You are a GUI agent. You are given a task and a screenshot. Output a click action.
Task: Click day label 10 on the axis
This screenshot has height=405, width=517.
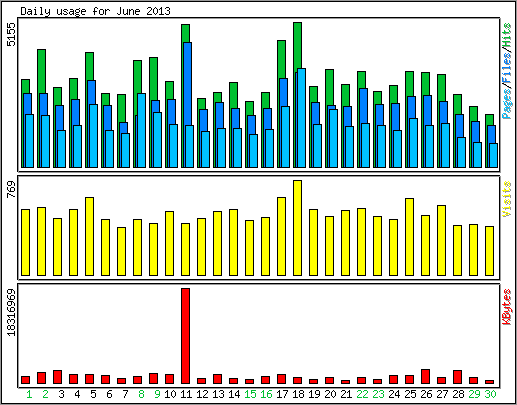tap(170, 395)
